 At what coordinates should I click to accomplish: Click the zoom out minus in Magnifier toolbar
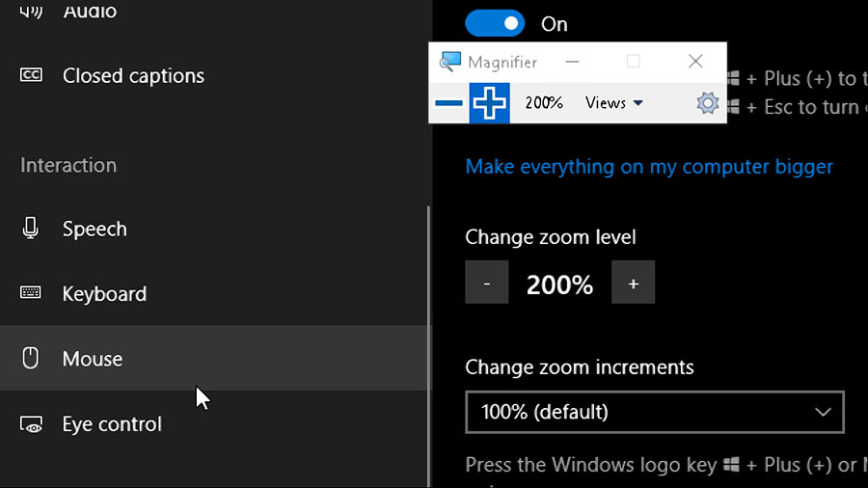coord(448,103)
